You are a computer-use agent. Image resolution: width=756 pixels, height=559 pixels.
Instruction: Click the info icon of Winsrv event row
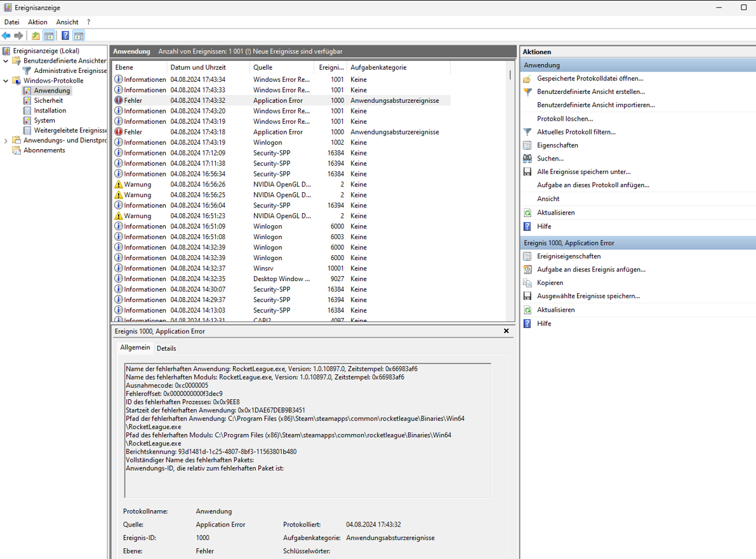[119, 268]
